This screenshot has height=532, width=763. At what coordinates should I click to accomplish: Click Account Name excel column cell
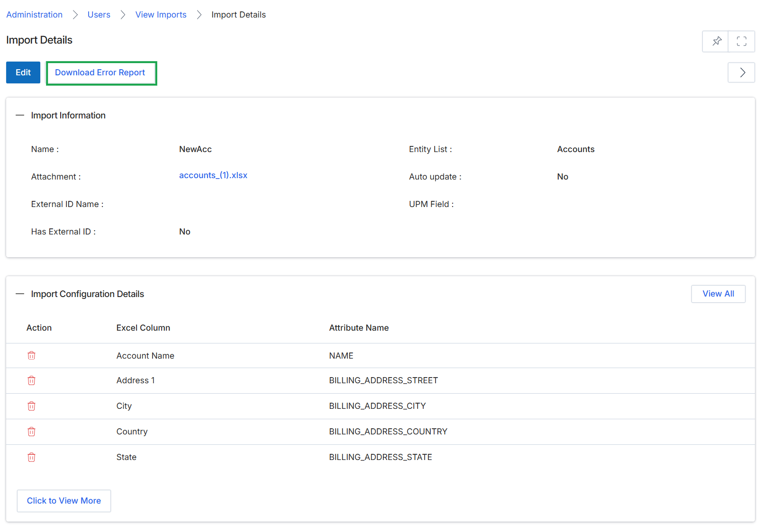(145, 356)
